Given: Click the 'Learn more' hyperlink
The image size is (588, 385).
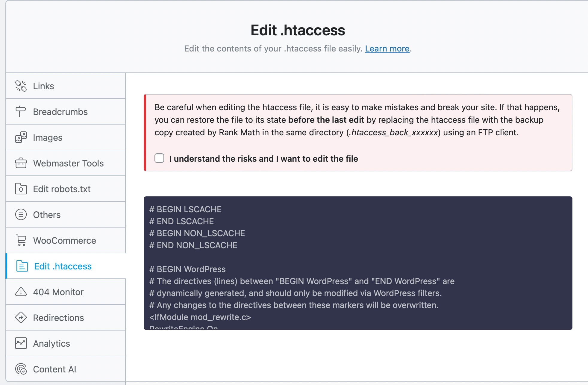Looking at the screenshot, I should pyautogui.click(x=387, y=48).
